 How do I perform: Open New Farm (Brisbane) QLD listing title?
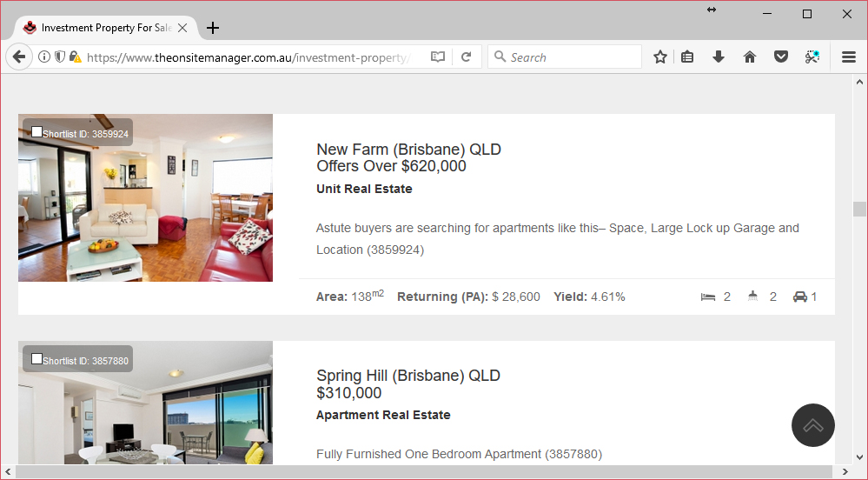(x=408, y=150)
